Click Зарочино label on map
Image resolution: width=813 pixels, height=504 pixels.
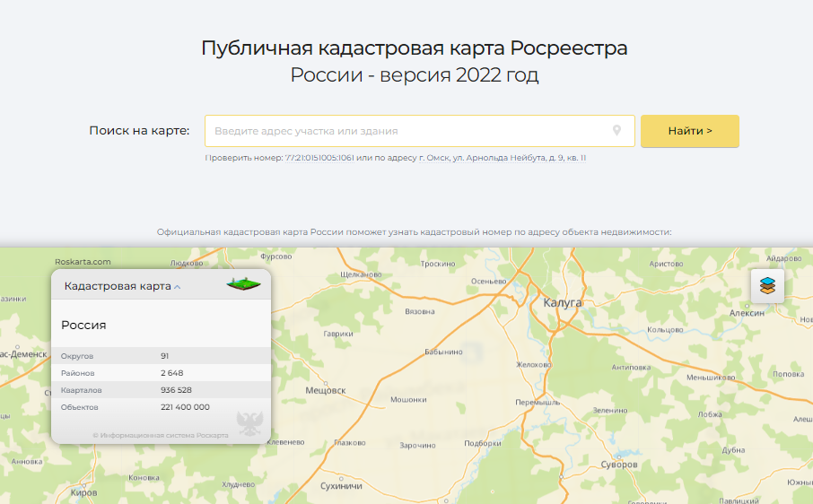pyautogui.click(x=418, y=446)
